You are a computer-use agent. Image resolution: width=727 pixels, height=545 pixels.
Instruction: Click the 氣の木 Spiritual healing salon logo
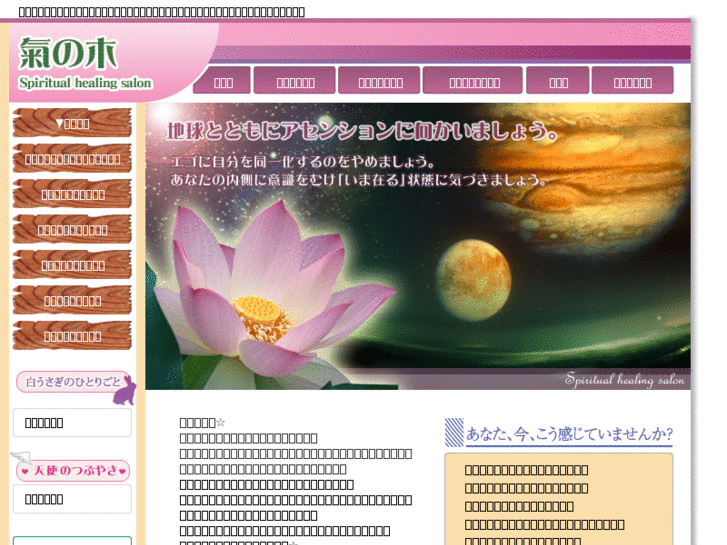(85, 63)
